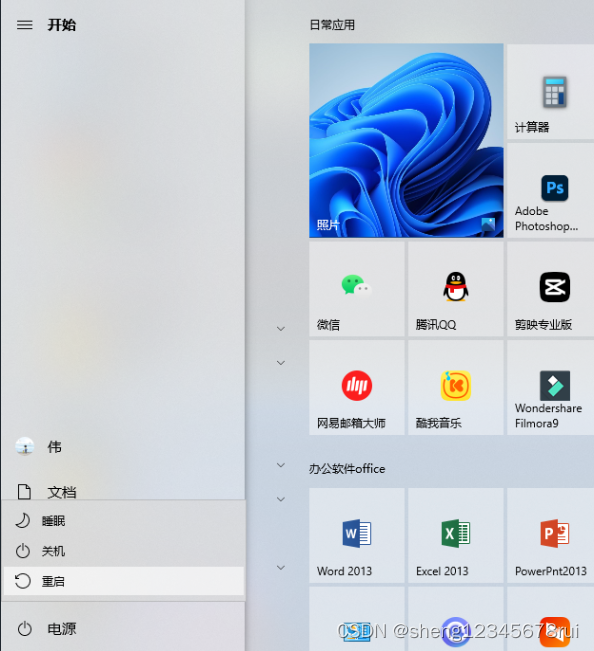
Task: Choose 关机 shut down in the power menu
Action: [x=123, y=551]
